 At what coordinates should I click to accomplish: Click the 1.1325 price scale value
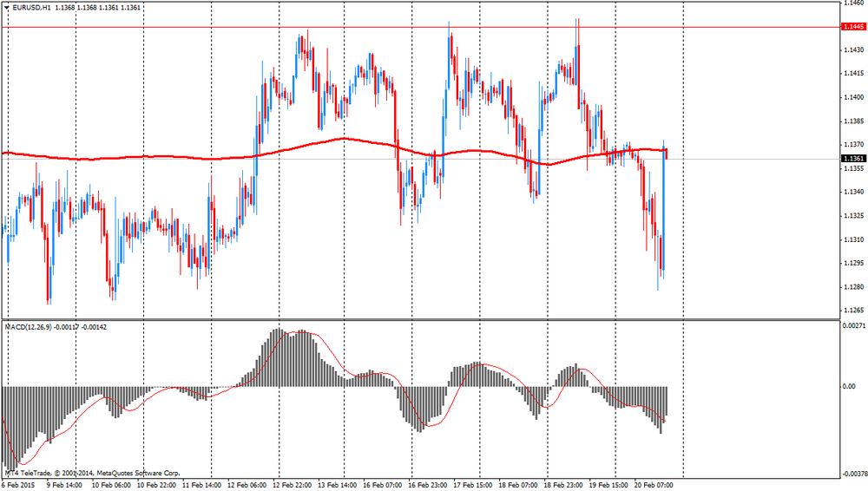pos(853,216)
